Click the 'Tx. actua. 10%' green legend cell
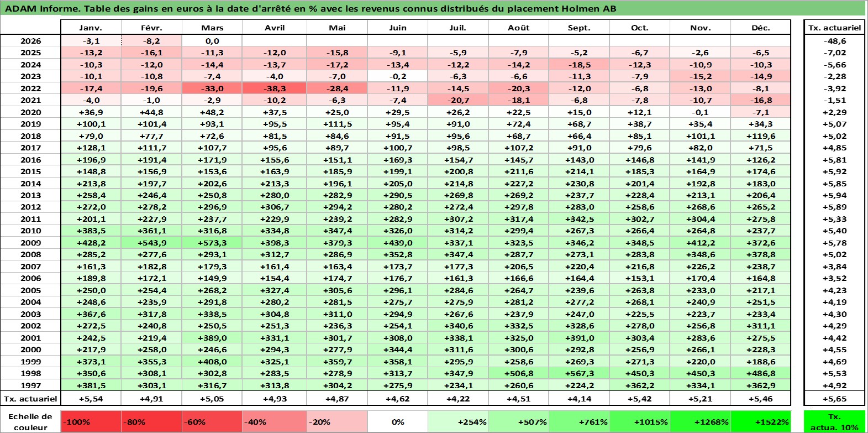Screen dimensions: 868x433 [x=834, y=421]
